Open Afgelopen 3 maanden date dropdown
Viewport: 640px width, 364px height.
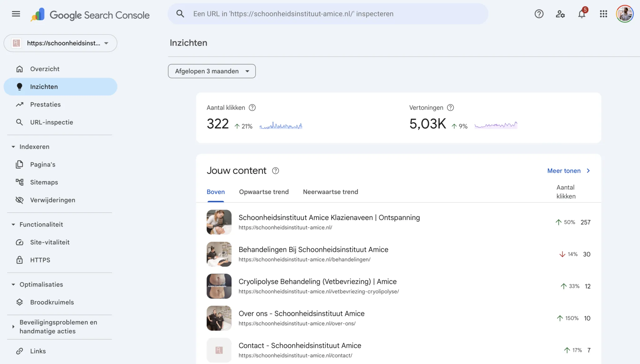[212, 71]
